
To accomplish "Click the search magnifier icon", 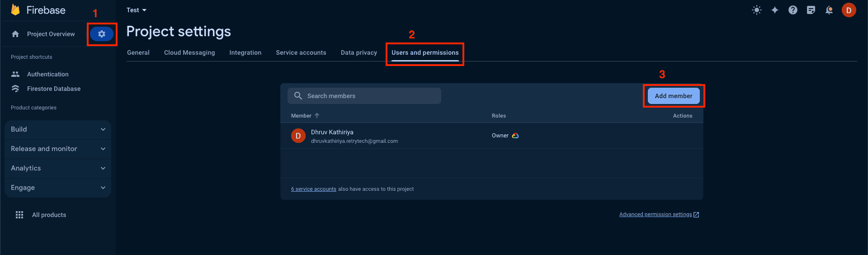I will 298,96.
